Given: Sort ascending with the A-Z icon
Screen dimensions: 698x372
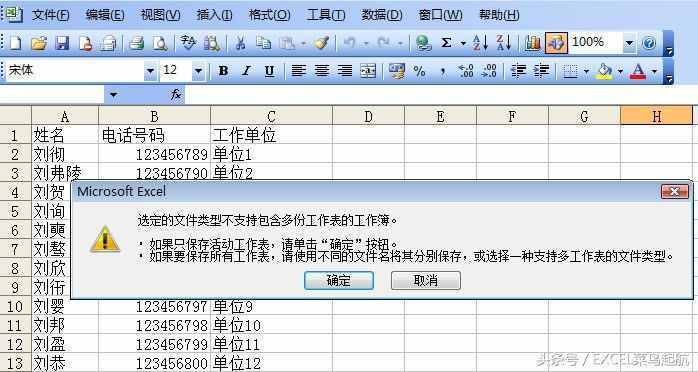Looking at the screenshot, I should pos(480,43).
